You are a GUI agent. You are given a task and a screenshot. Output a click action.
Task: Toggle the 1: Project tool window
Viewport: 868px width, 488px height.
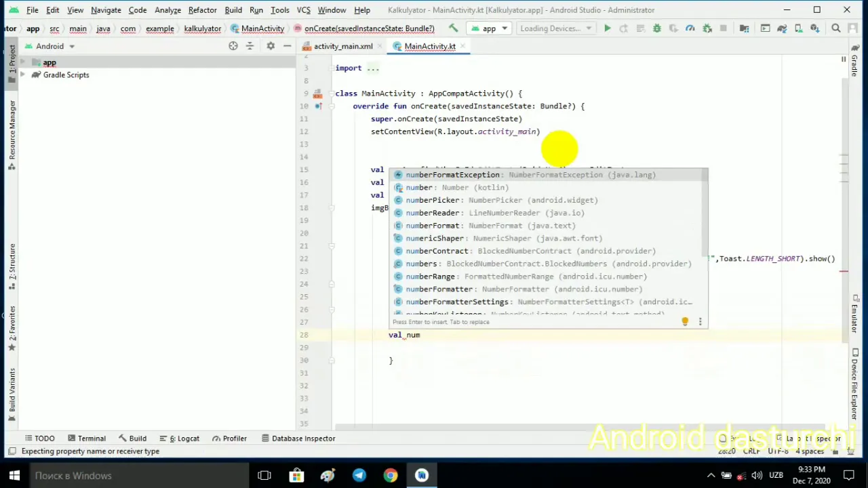(x=12, y=62)
